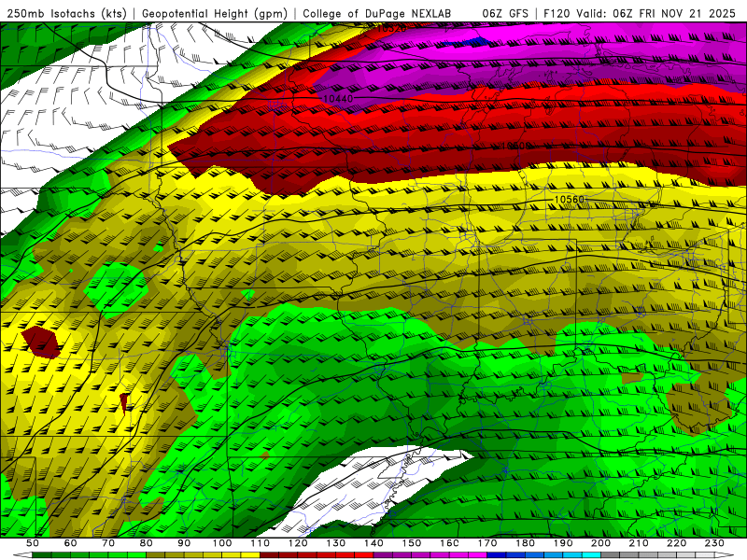Click the '250mb Isotachs (kts)' title text
This screenshot has width=747, height=560.
(x=67, y=14)
